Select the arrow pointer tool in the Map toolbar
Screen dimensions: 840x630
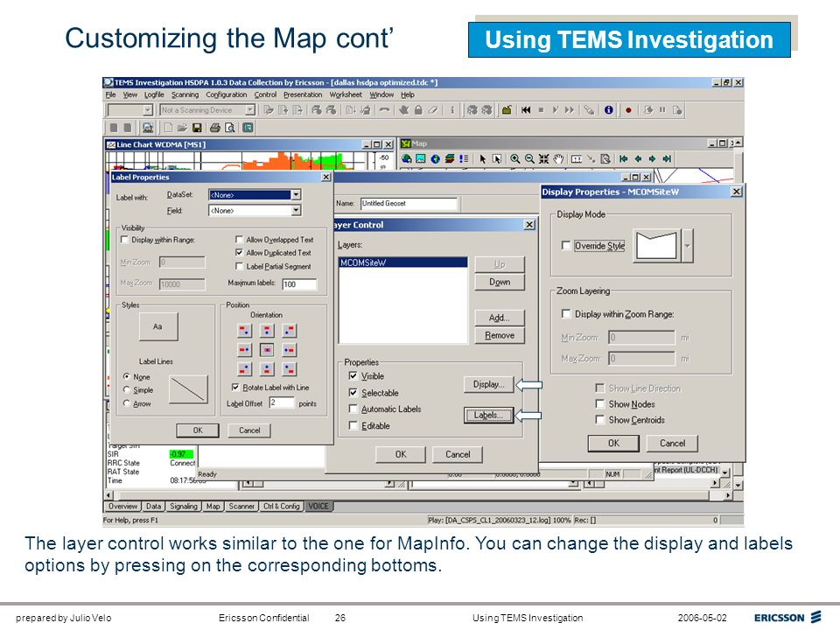[x=483, y=158]
